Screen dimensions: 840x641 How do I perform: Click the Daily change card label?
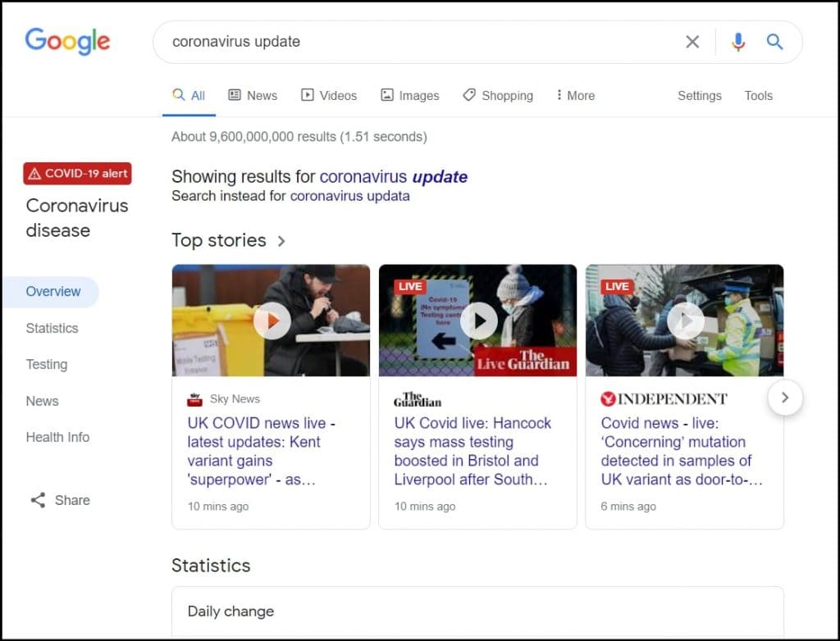231,611
